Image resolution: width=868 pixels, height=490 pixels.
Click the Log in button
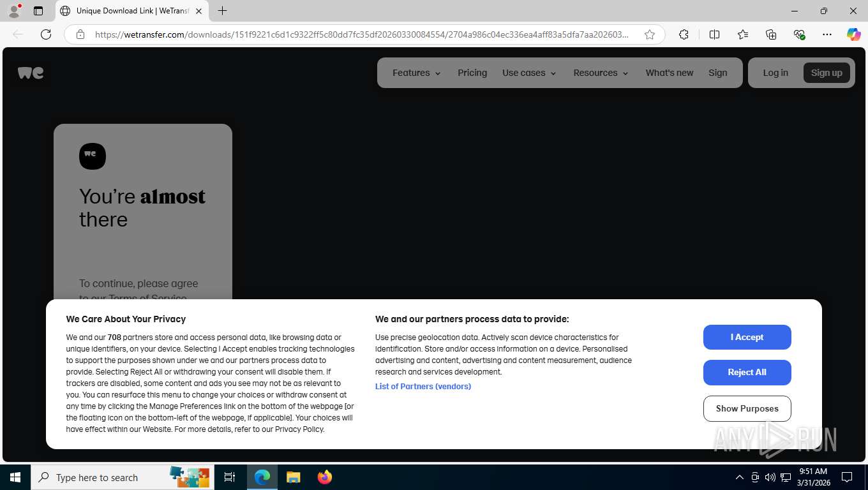pyautogui.click(x=775, y=73)
